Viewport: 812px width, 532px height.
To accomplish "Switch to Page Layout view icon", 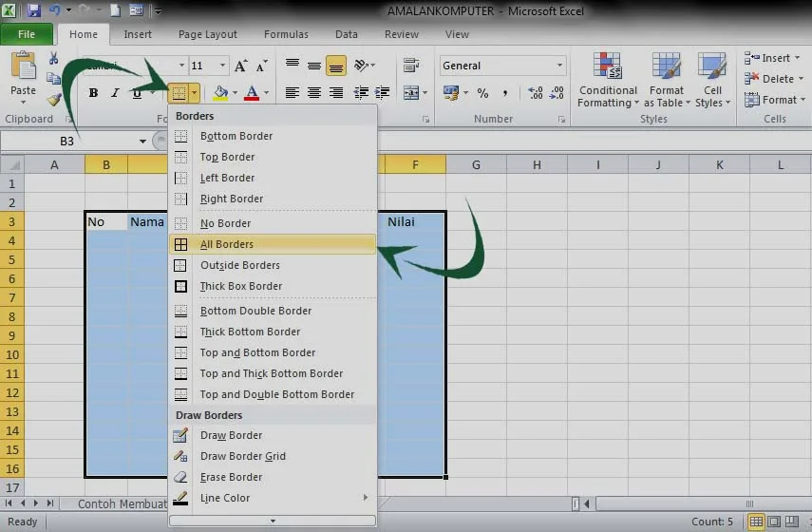I will (774, 522).
